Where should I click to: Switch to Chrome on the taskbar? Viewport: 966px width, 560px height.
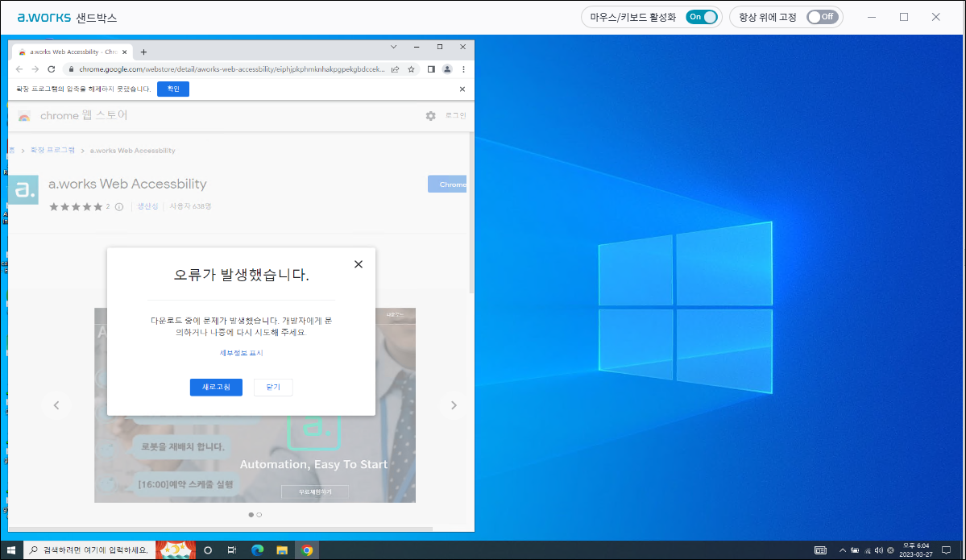click(307, 550)
